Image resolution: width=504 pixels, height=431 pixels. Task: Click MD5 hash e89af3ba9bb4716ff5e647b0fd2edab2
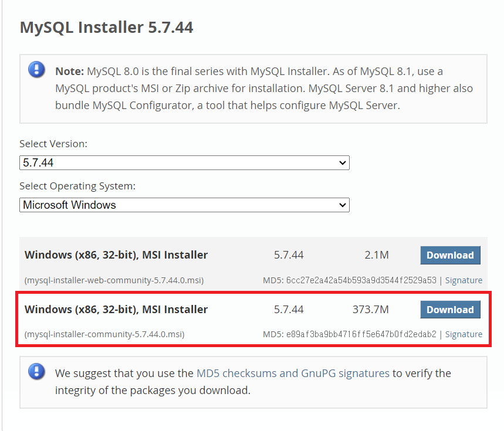click(361, 334)
